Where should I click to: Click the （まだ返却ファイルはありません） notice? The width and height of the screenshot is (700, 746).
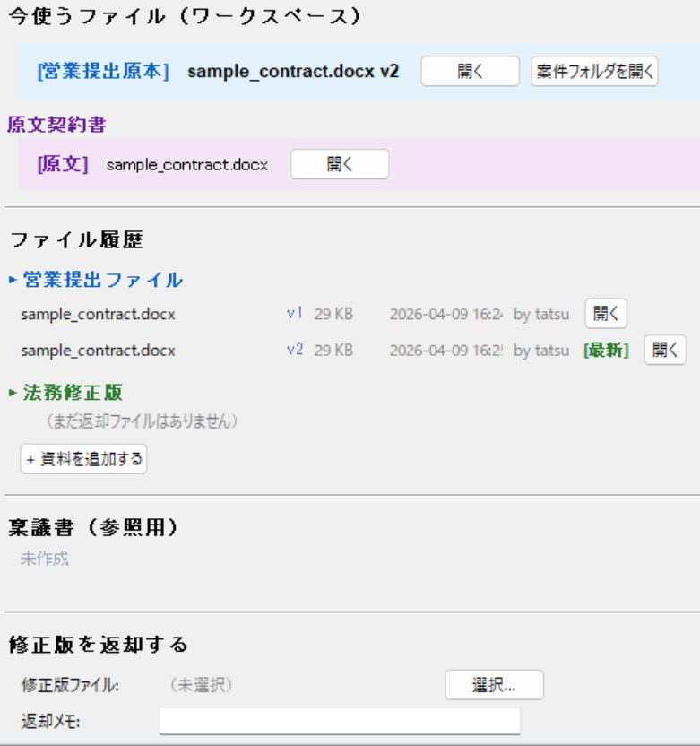(x=142, y=421)
